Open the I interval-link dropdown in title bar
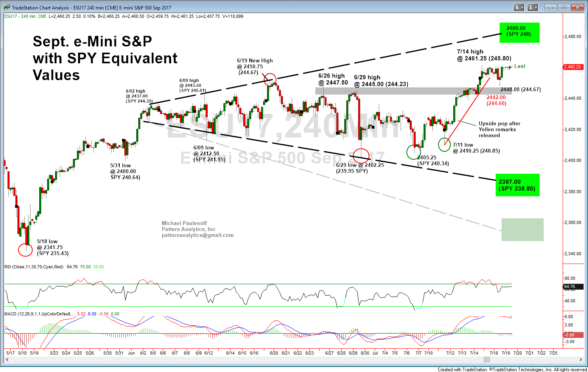The image size is (588, 372). tap(533, 8)
